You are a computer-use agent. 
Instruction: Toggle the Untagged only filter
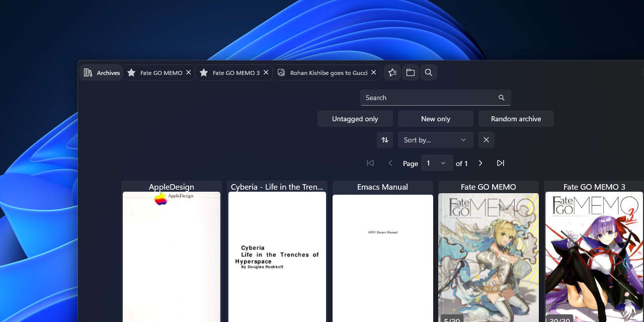pyautogui.click(x=355, y=119)
